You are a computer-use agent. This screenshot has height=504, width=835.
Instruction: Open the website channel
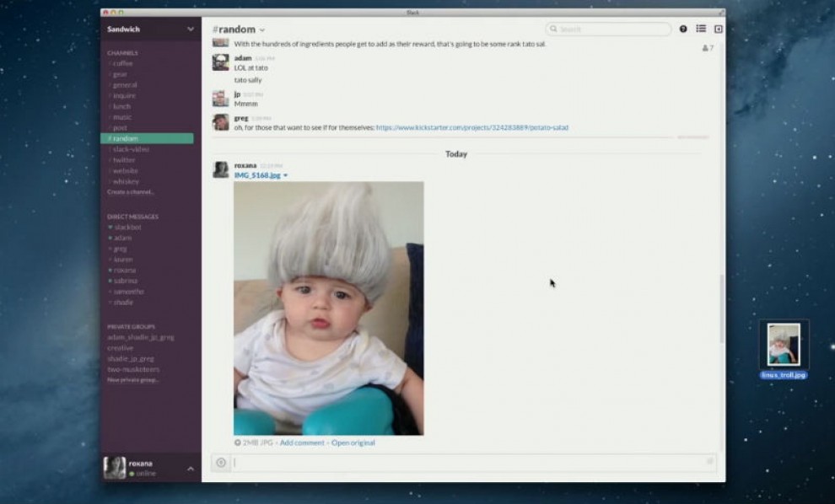coord(125,171)
